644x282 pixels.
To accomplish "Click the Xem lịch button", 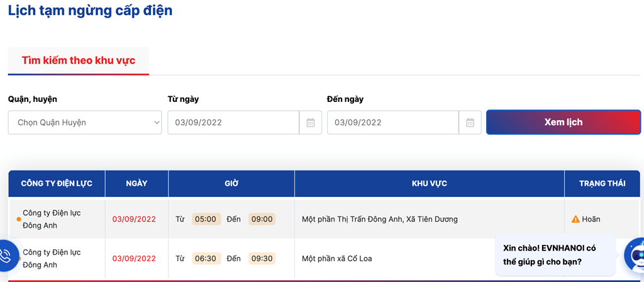I will pos(563,122).
